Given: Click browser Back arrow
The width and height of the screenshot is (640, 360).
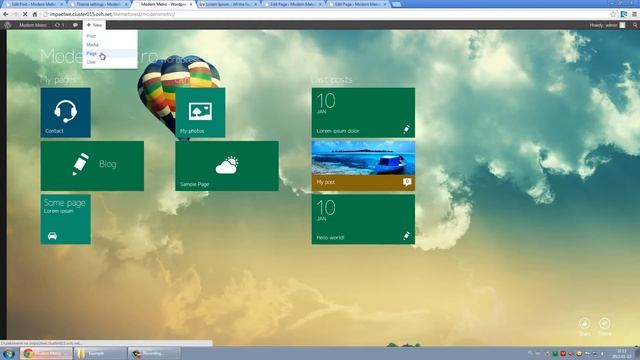Looking at the screenshot, I should click(6, 14).
